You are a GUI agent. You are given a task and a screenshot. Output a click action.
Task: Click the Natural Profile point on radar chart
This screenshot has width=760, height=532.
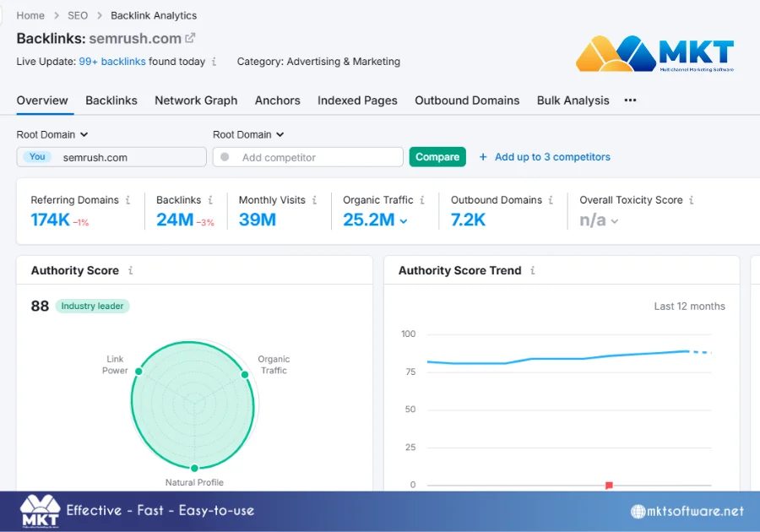[x=194, y=468]
